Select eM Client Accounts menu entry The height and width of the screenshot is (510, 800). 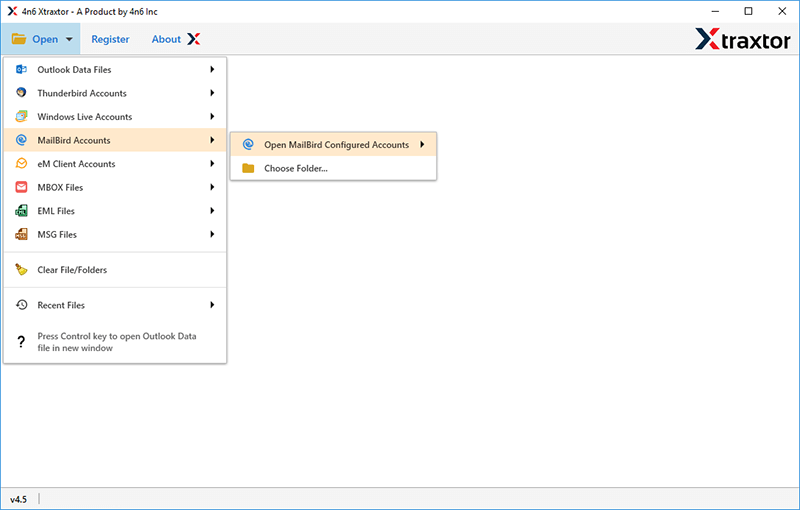tap(115, 163)
